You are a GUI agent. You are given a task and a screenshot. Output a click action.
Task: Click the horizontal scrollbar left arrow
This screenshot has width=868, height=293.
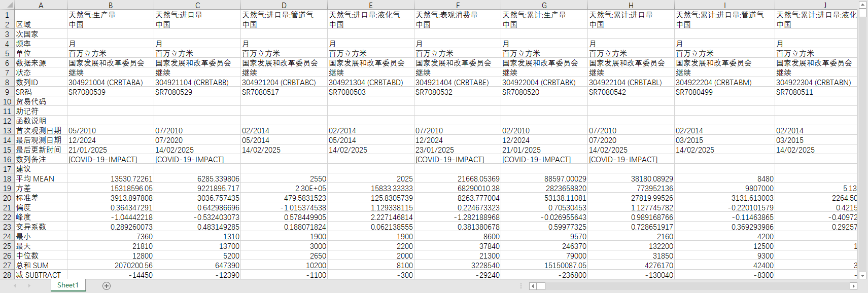533,286
